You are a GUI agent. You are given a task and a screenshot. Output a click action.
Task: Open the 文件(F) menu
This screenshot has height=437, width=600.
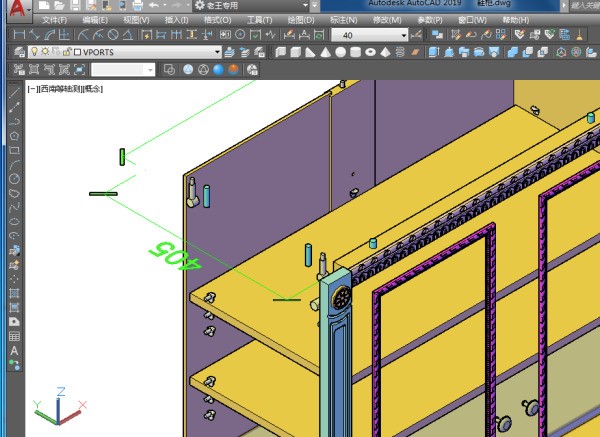point(54,20)
